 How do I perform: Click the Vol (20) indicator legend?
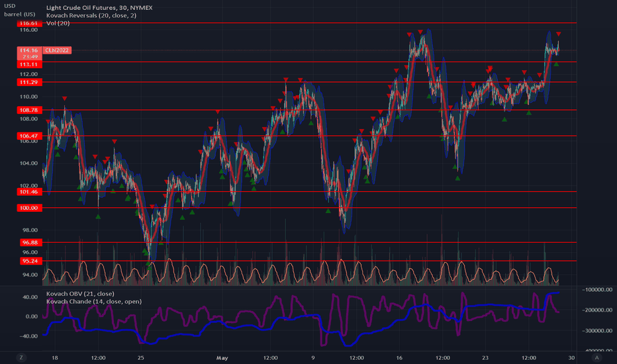click(x=58, y=23)
